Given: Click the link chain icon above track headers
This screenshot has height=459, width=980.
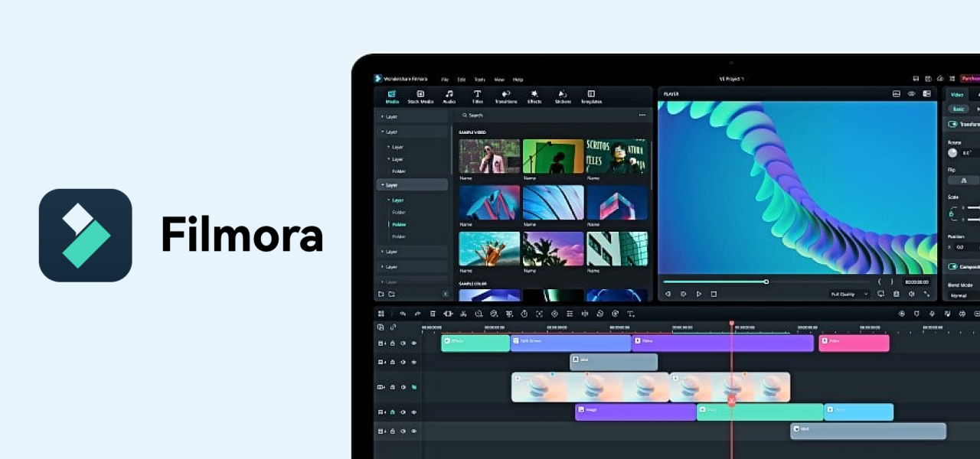Looking at the screenshot, I should point(393,327).
